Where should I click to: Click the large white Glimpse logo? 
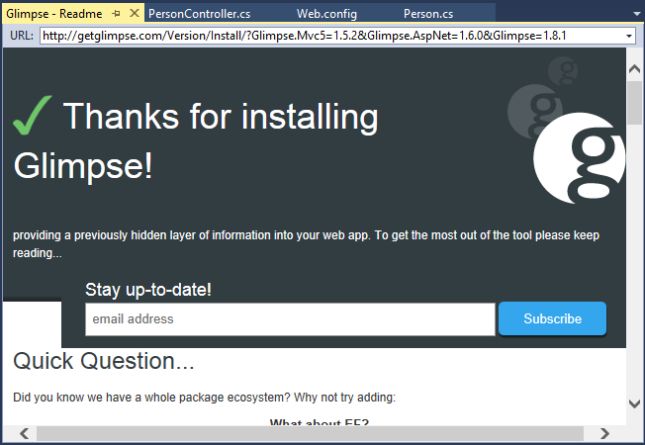580,158
